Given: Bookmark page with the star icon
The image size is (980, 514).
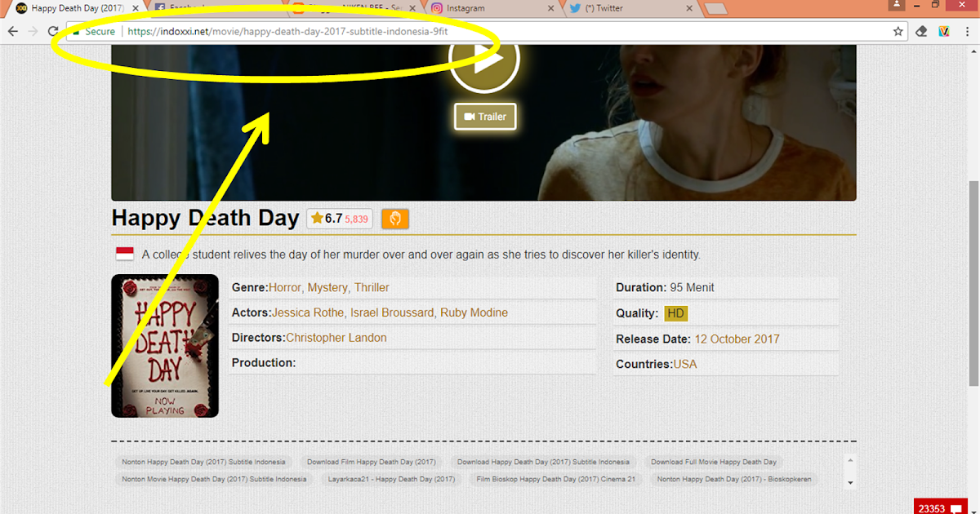Looking at the screenshot, I should (x=898, y=31).
